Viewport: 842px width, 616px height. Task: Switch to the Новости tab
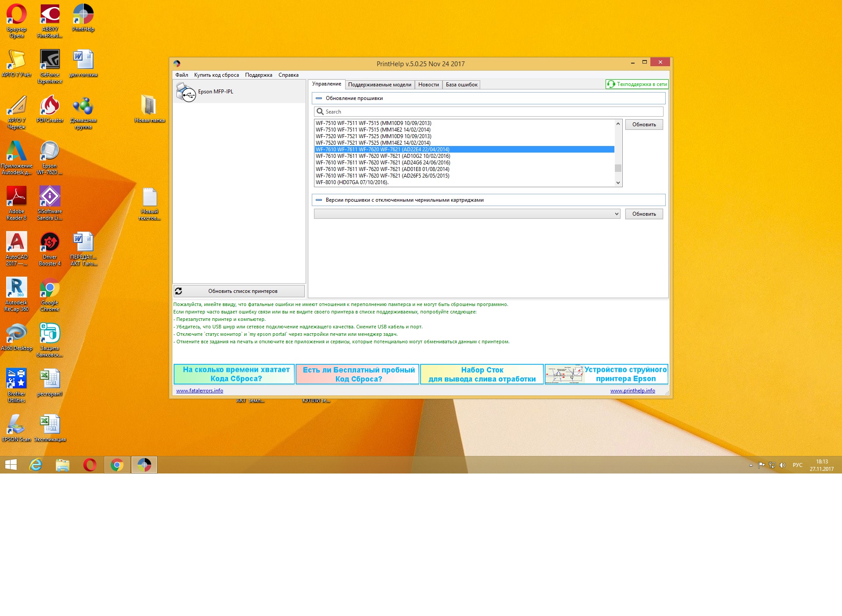pyautogui.click(x=428, y=85)
